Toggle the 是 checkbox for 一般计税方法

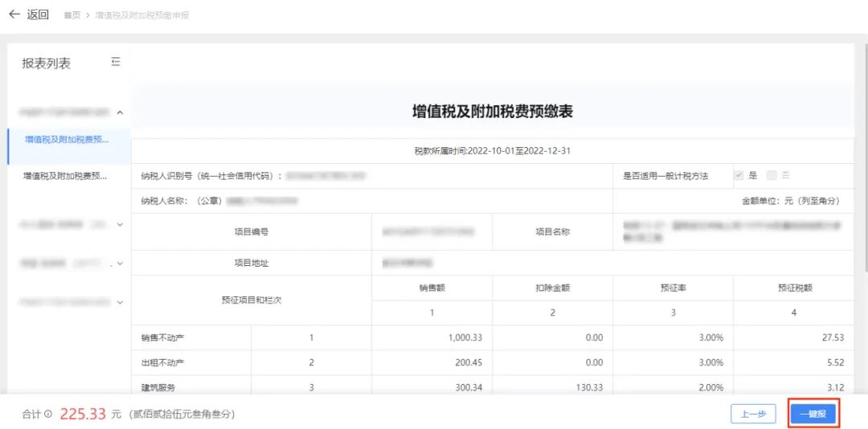pyautogui.click(x=739, y=175)
